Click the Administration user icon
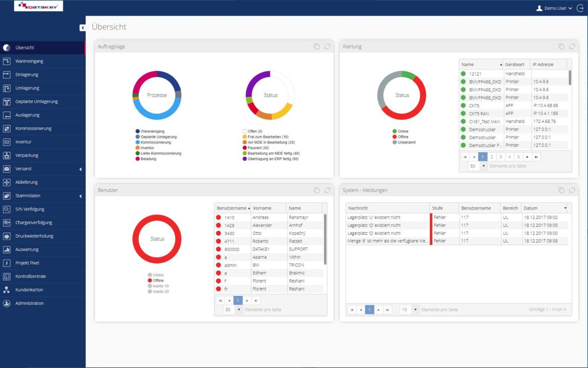The width and height of the screenshot is (588, 368). (7, 303)
